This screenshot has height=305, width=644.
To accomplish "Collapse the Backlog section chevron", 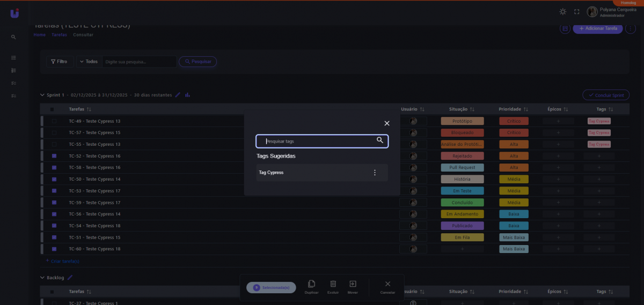I will tap(43, 278).
